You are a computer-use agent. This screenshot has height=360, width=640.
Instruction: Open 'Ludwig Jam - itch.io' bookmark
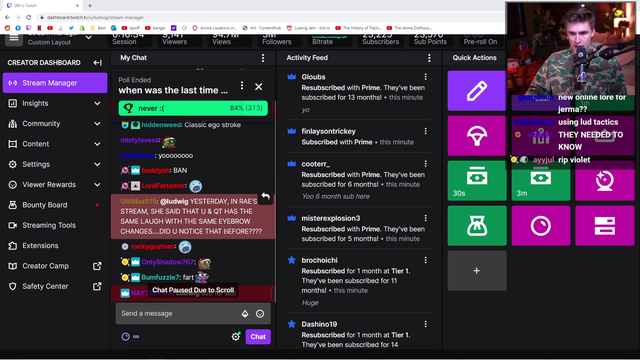[x=309, y=28]
